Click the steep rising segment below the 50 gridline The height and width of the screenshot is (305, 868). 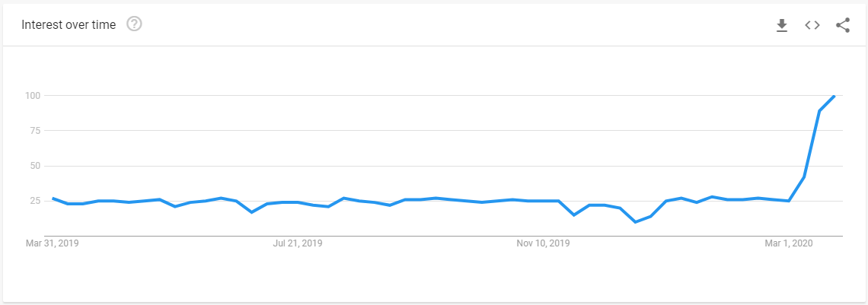click(x=796, y=189)
